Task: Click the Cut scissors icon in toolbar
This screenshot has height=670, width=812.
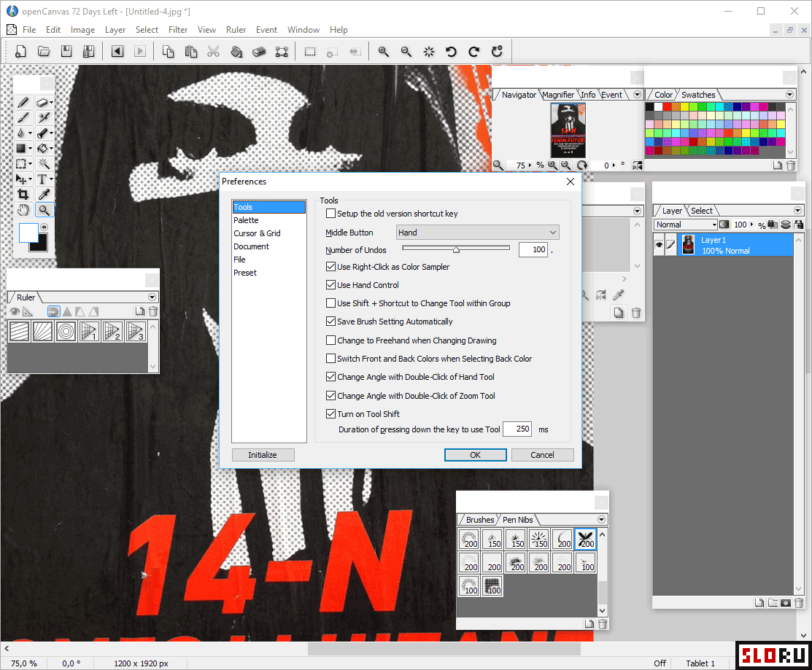Action: click(x=213, y=52)
